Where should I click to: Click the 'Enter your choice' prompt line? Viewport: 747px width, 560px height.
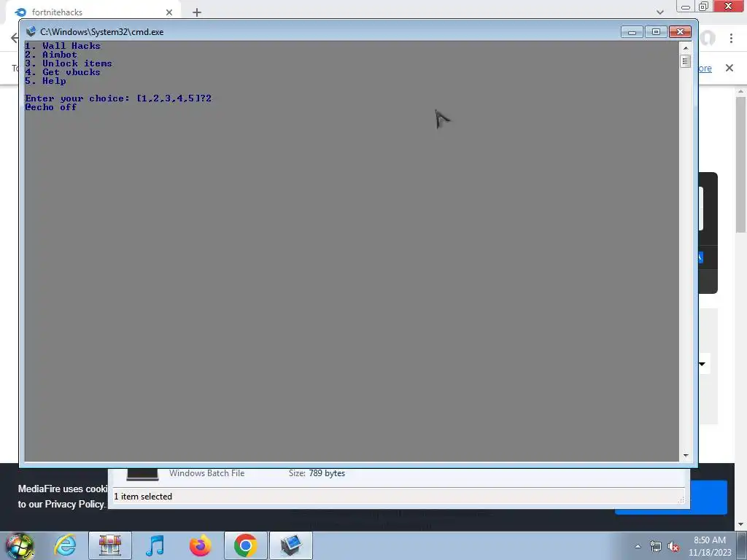coord(118,98)
